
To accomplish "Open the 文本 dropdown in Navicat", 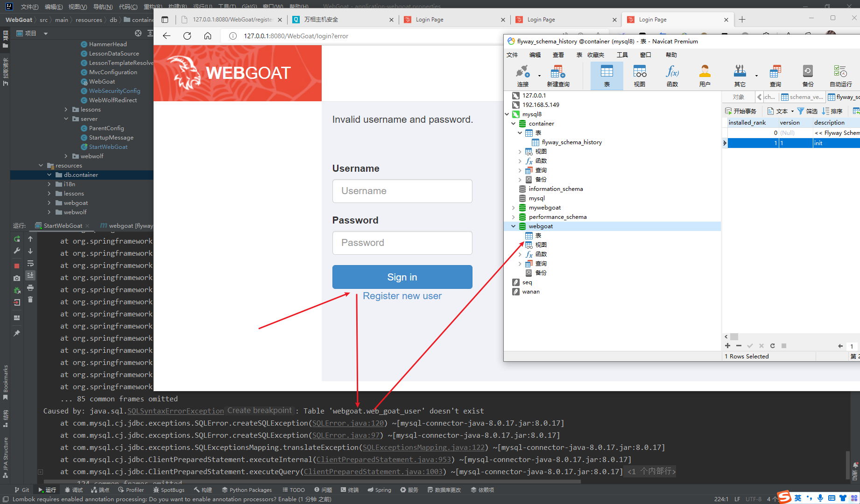I will [x=781, y=111].
